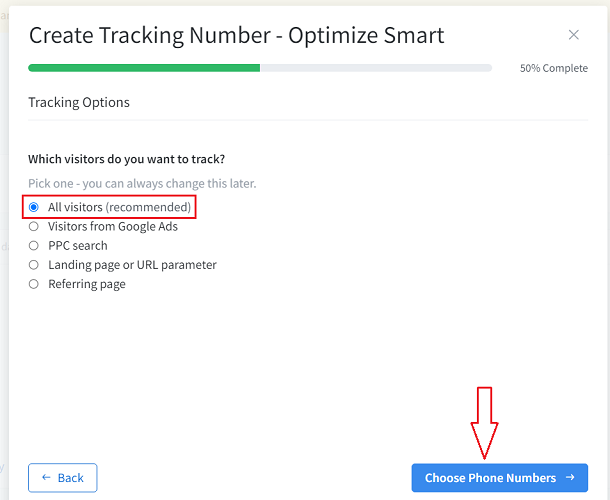Screen dimensions: 610x500
Task: Click the 'Visitors from Google Ads' label text
Action: [x=113, y=226]
